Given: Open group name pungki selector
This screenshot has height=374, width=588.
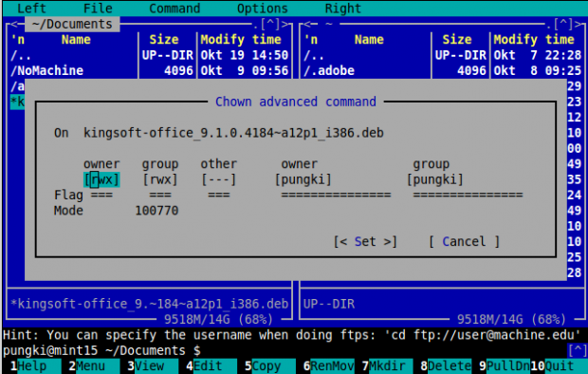Looking at the screenshot, I should point(435,179).
